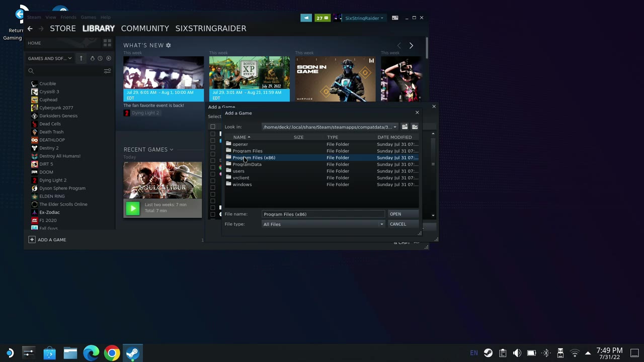The height and width of the screenshot is (362, 644).
Task: Go to the Store tab
Action: 63,29
